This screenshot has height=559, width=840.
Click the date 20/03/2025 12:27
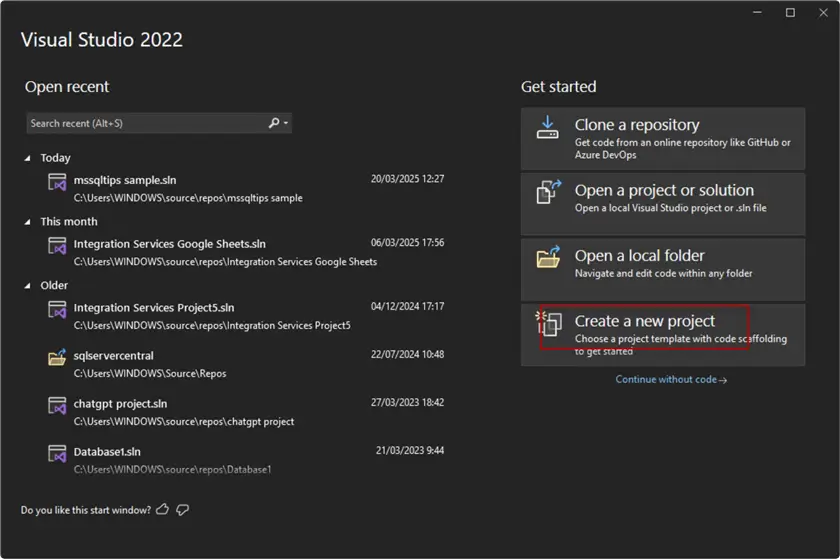point(407,178)
